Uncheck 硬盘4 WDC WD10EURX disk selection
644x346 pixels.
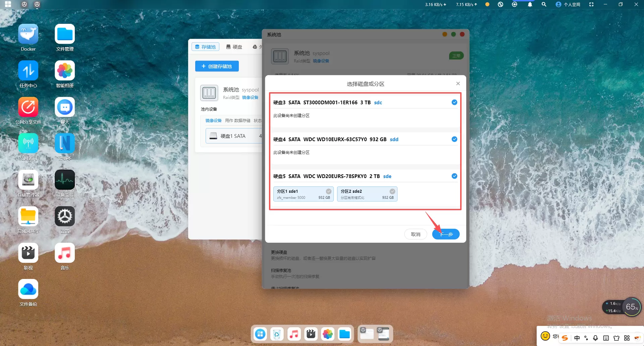(454, 139)
